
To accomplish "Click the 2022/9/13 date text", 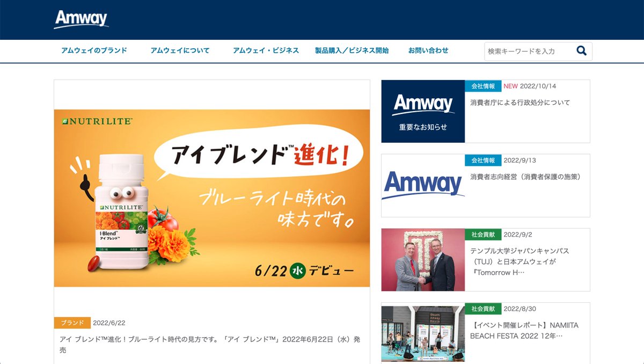I will click(520, 160).
